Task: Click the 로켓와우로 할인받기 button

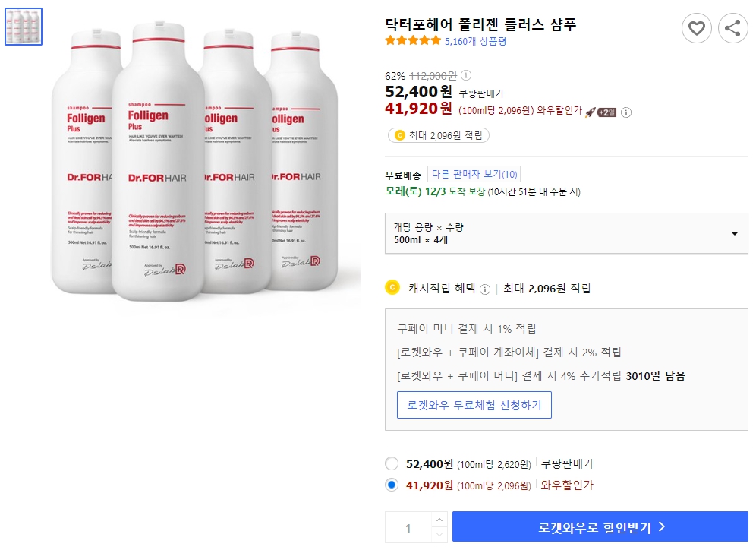Action: pyautogui.click(x=600, y=526)
